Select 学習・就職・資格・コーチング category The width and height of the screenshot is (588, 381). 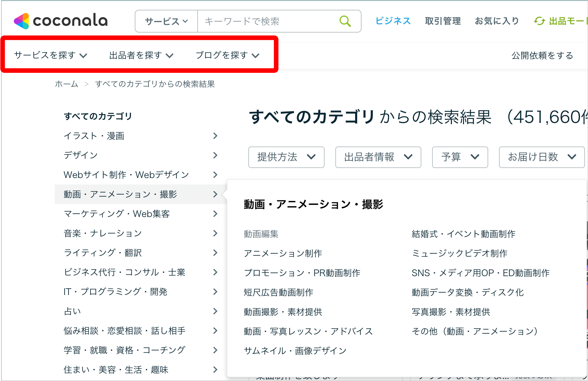click(x=141, y=350)
